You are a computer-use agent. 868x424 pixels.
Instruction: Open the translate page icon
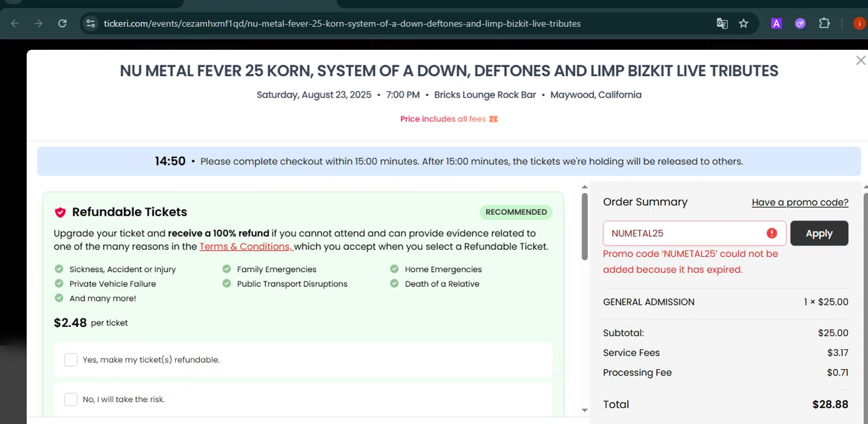tap(722, 24)
